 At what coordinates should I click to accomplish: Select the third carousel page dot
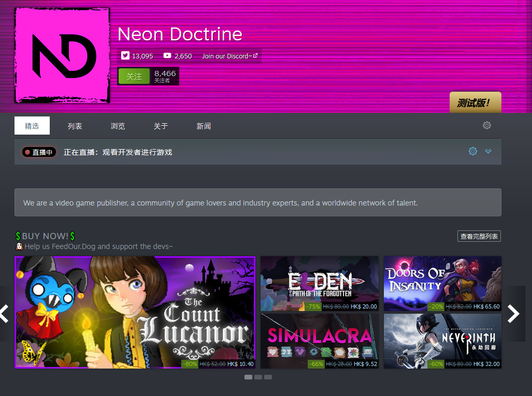(x=268, y=377)
